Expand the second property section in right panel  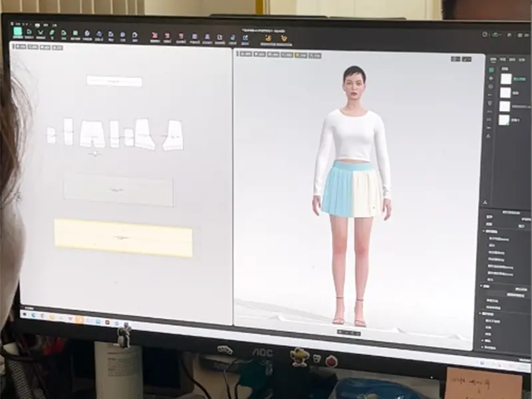tap(485, 286)
